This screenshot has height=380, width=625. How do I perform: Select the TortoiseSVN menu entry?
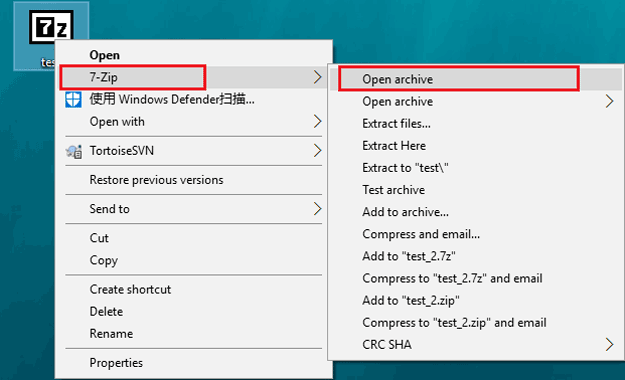(122, 151)
